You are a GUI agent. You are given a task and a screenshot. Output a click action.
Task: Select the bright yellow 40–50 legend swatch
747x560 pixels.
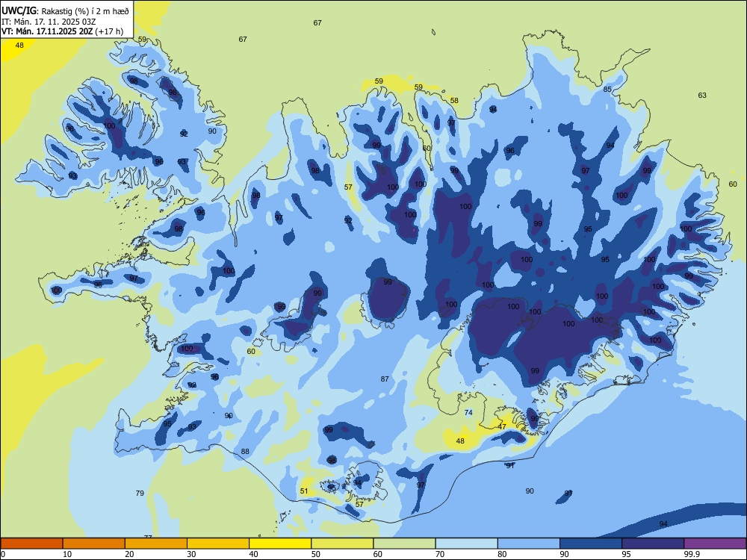click(280, 544)
